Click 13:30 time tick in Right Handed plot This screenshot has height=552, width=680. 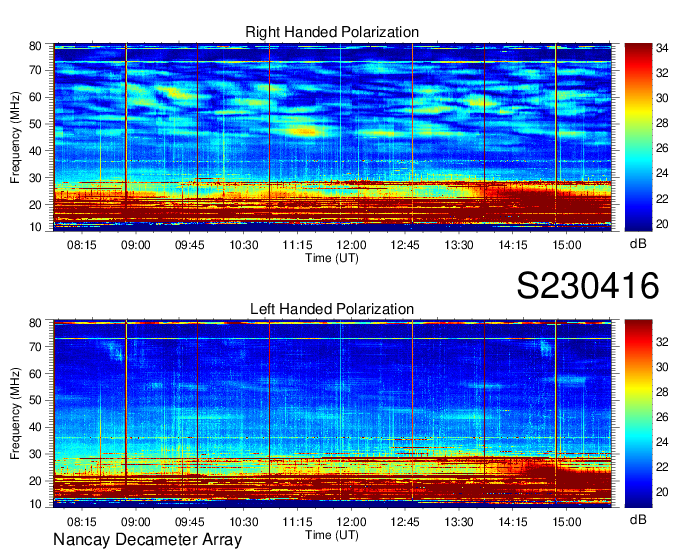pyautogui.click(x=459, y=245)
